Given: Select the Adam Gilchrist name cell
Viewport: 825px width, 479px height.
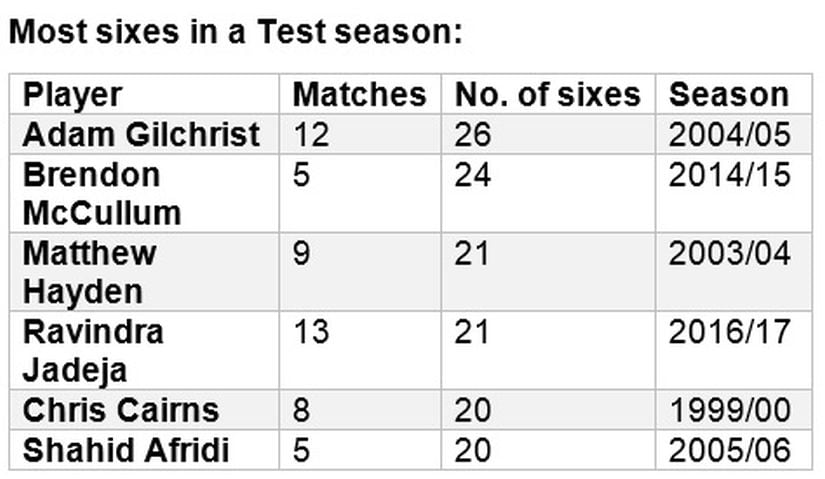Looking at the screenshot, I should point(144,134).
